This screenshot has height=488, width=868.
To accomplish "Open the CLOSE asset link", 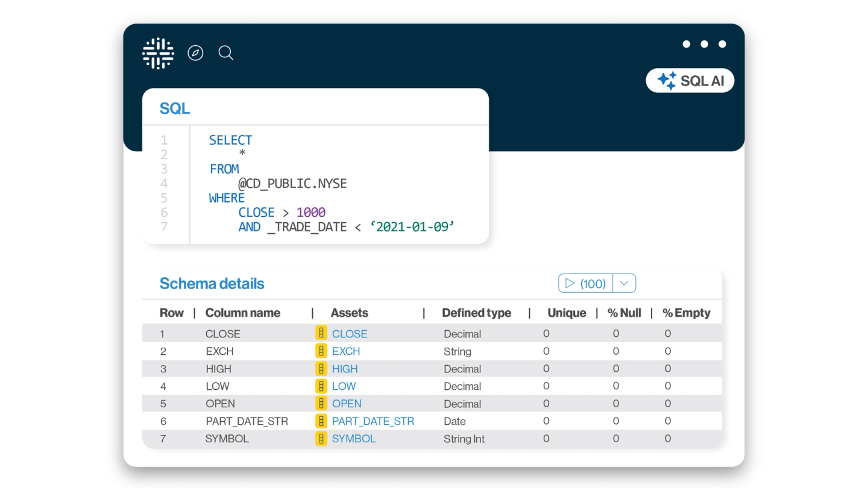I will (x=350, y=333).
